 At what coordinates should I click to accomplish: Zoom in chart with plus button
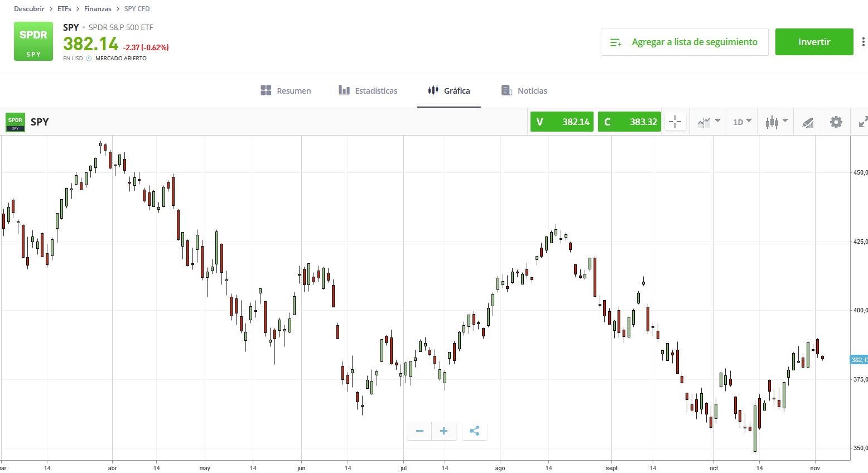tap(443, 431)
